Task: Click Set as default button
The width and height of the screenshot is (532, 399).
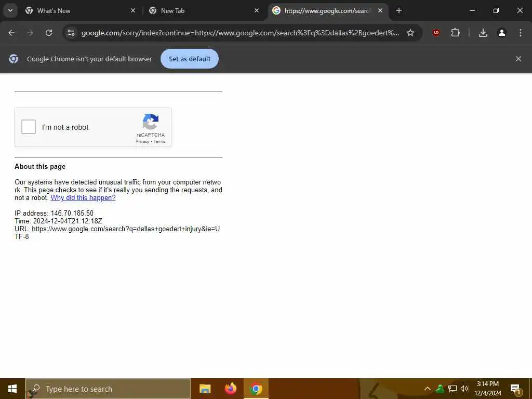Action: coord(190,59)
